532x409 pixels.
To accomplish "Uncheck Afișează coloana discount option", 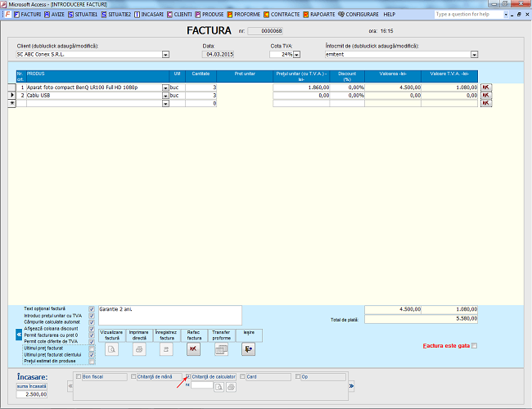I will tap(91, 328).
